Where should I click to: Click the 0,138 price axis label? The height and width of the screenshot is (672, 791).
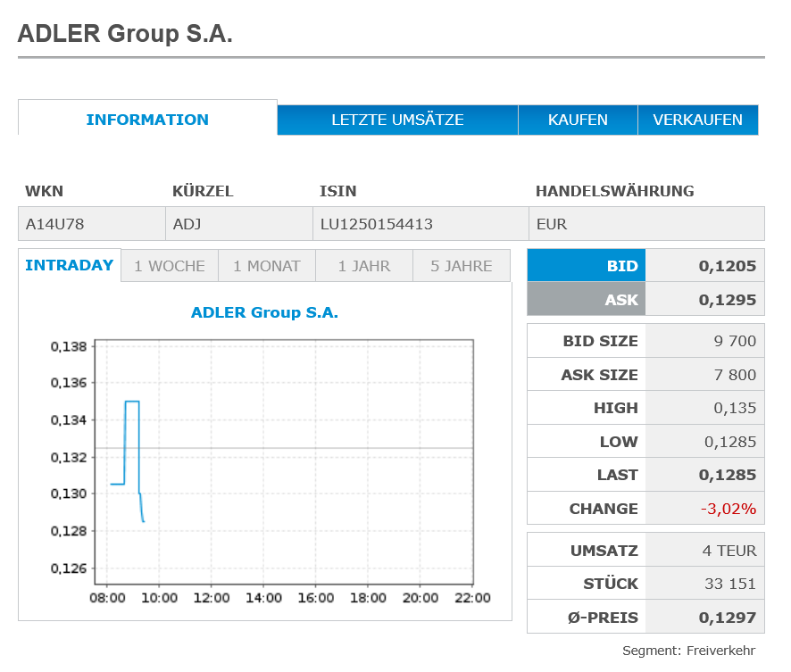(x=69, y=346)
